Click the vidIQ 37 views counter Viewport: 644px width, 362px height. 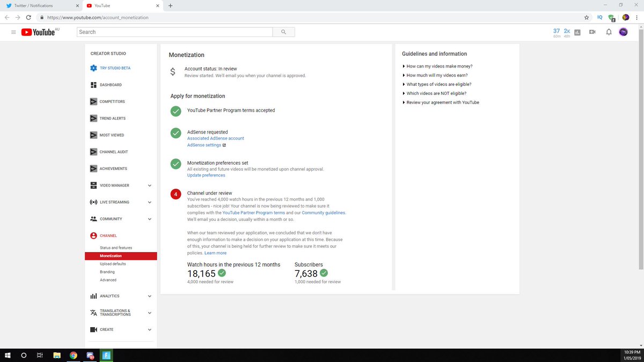pyautogui.click(x=557, y=32)
